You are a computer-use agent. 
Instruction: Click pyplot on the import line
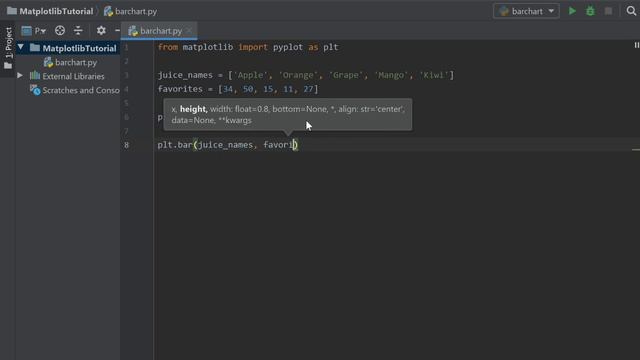pos(288,47)
